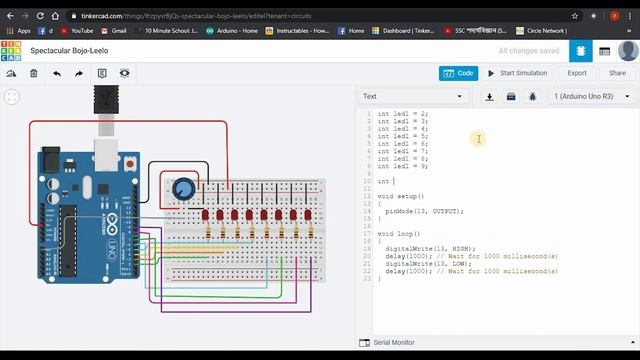Open the Text code mode dropdown
Screen dimensions: 640x360
point(412,96)
